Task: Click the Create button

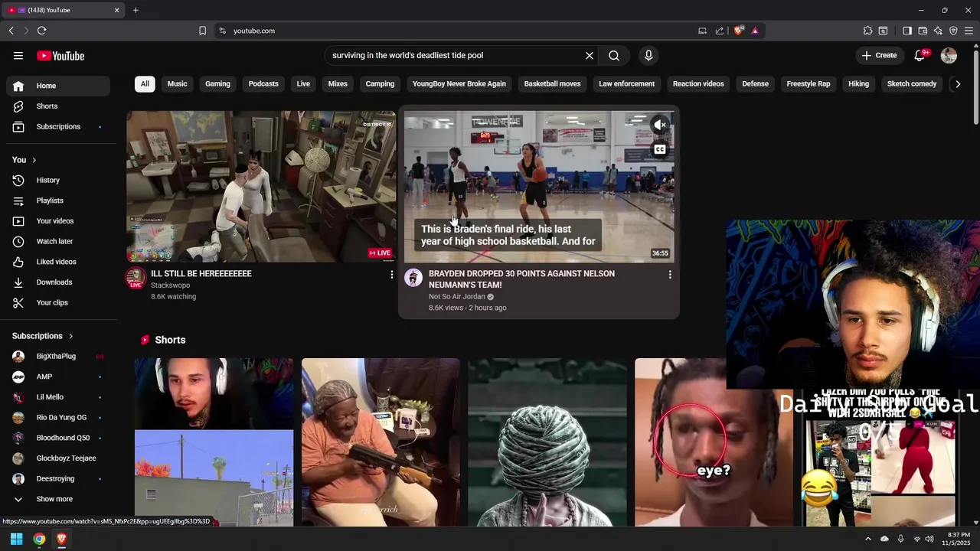Action: (x=879, y=56)
